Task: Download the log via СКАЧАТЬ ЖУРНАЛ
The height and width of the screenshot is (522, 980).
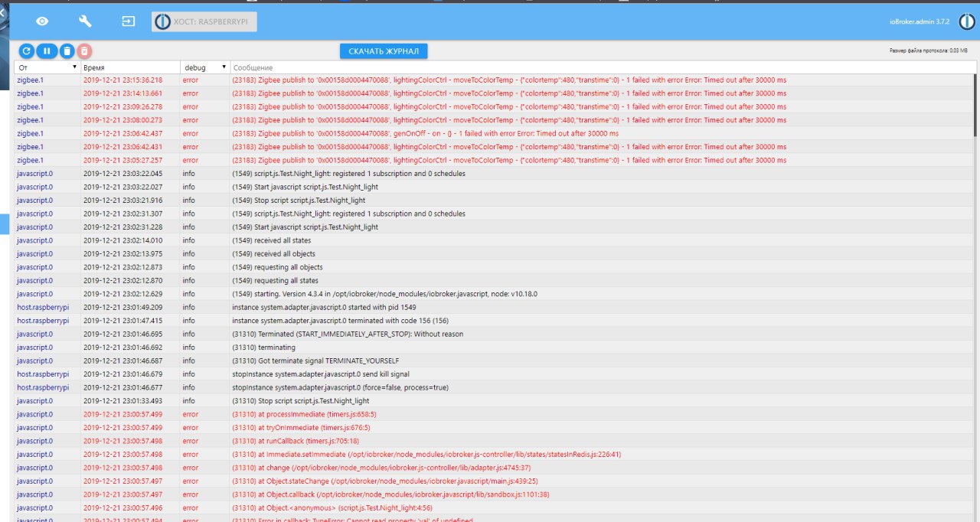Action: point(384,51)
